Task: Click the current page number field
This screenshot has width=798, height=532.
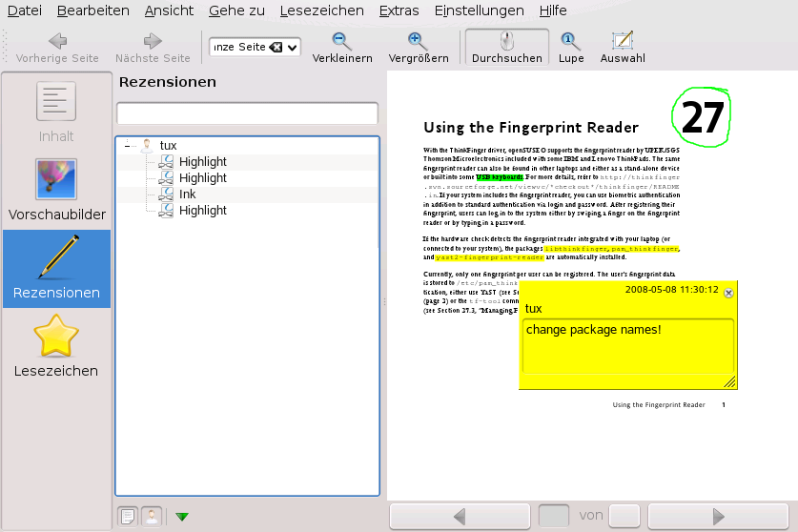Action: (x=554, y=516)
